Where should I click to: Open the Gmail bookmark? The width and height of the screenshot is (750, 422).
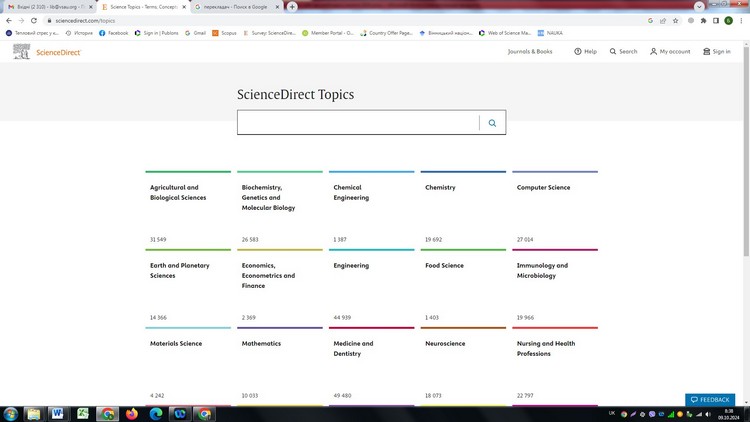(195, 33)
